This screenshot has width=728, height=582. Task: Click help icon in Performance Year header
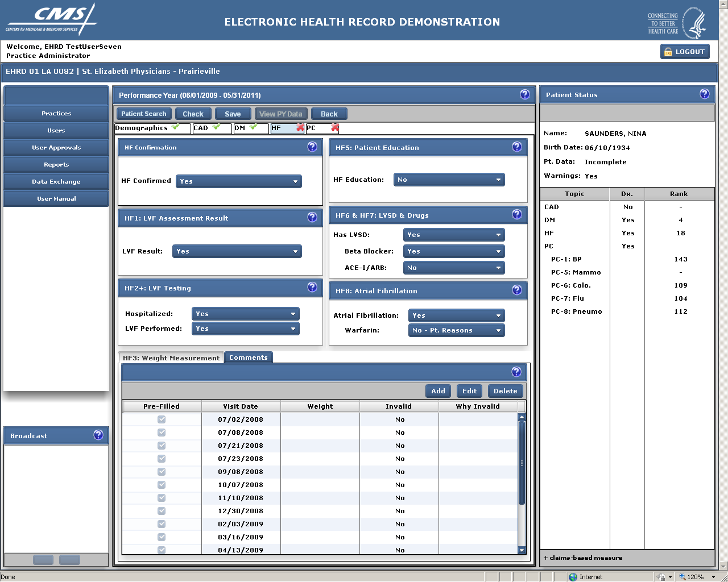[525, 95]
